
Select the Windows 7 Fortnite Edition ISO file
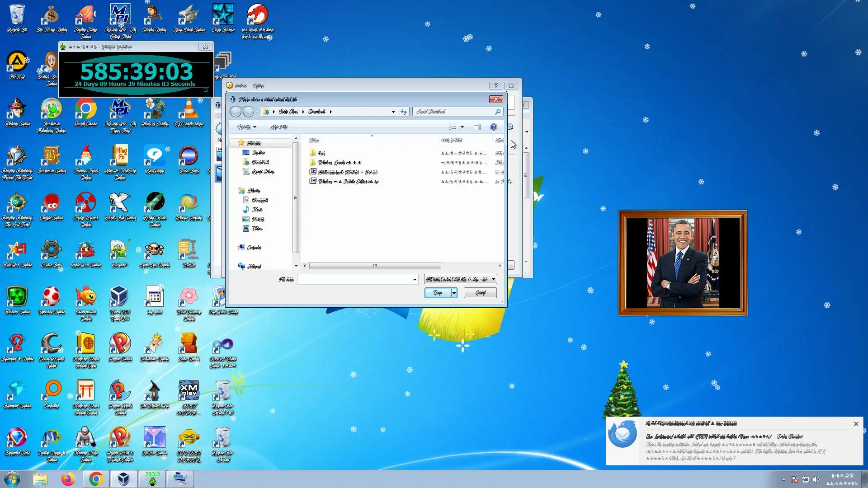348,182
